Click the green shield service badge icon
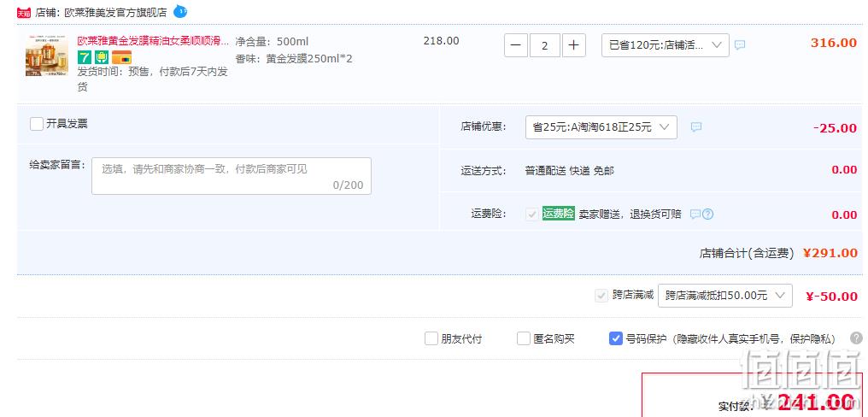The width and height of the screenshot is (868, 417). (x=102, y=57)
